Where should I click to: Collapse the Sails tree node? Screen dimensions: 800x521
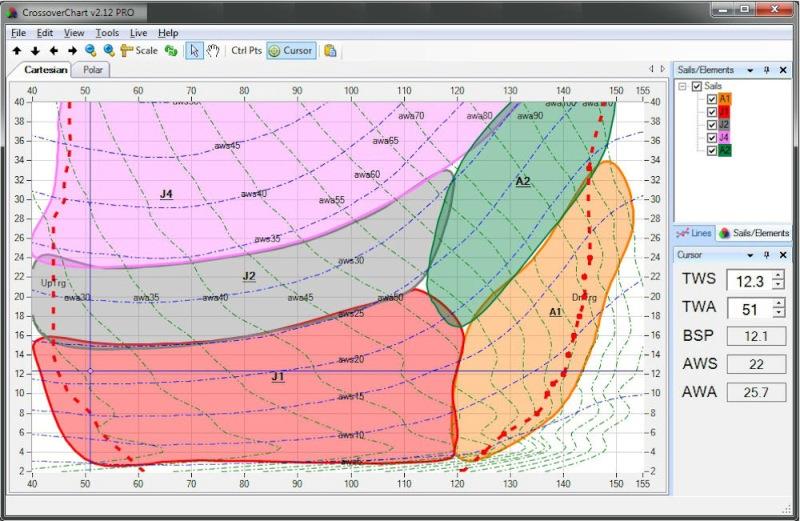pos(683,86)
